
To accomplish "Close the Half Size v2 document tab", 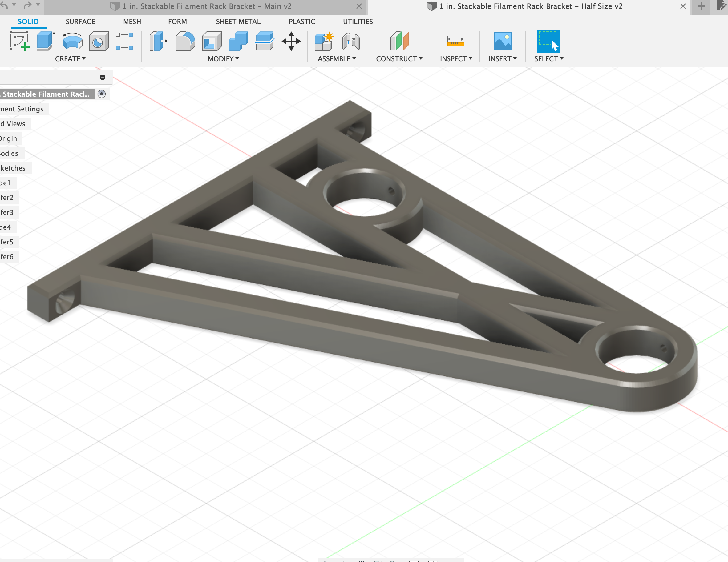I will (683, 6).
